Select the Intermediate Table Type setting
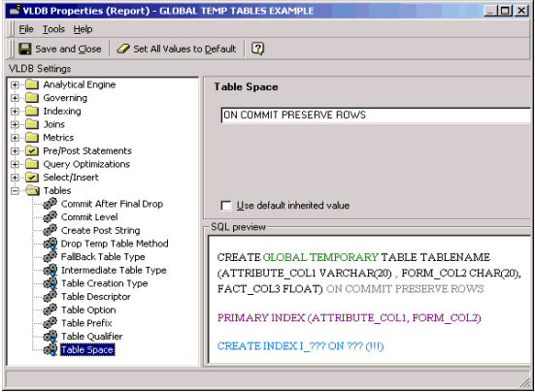535x392 pixels. (114, 270)
